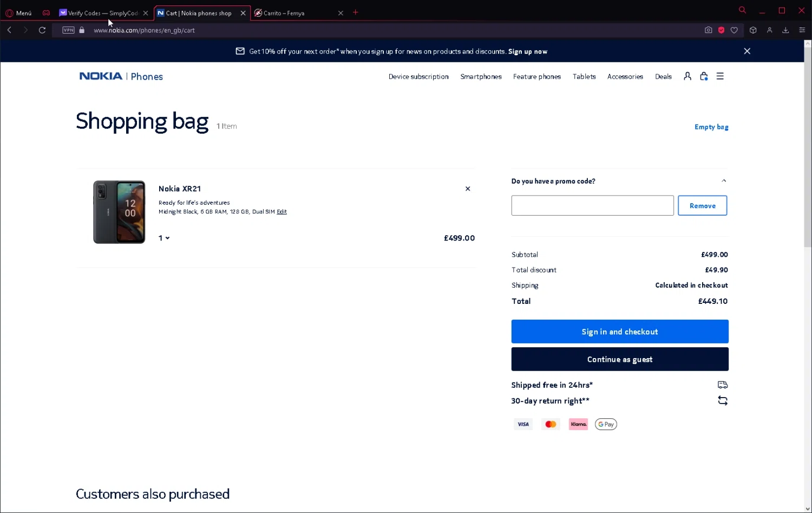Viewport: 812px width, 513px height.
Task: Click the Continue as guest button
Action: tap(620, 359)
